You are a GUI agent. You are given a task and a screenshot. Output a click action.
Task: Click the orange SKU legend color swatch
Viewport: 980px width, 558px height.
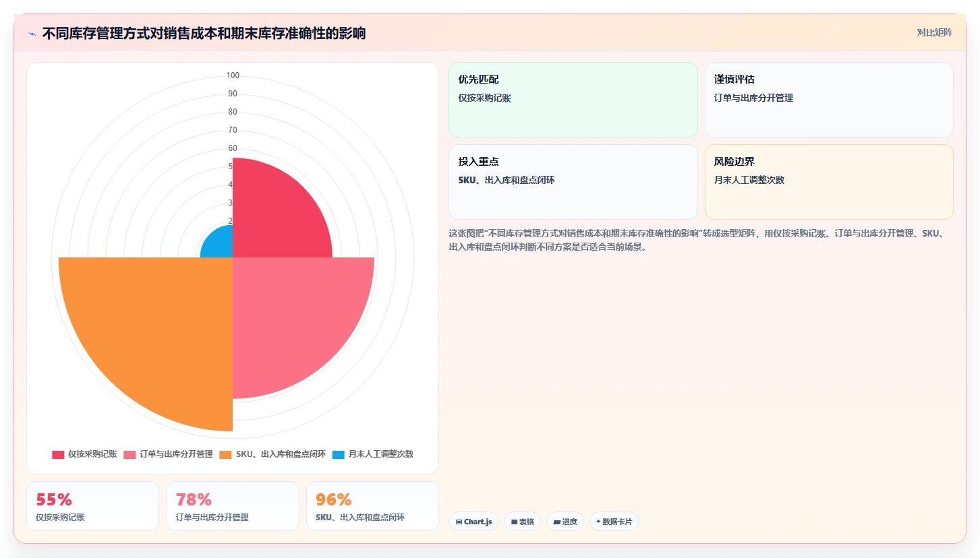(x=225, y=454)
